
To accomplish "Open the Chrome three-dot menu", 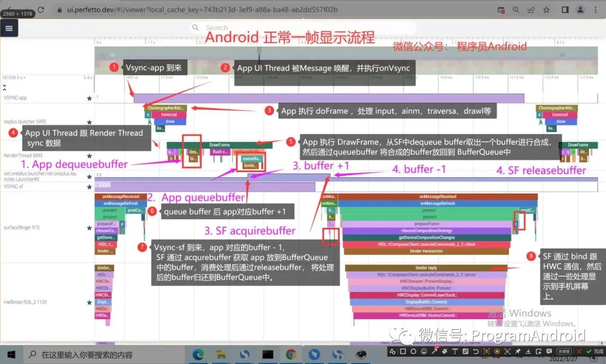I will click(x=595, y=10).
